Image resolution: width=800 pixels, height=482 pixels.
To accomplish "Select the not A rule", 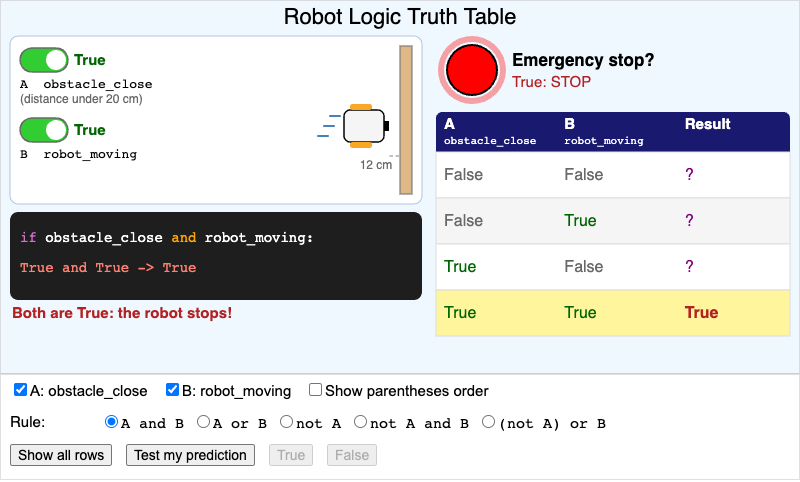I will [x=286, y=422].
